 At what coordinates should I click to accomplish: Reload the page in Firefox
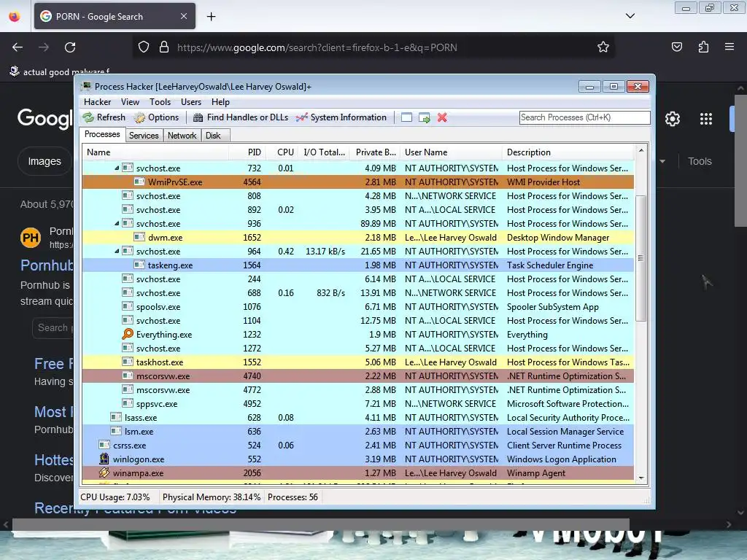point(70,47)
